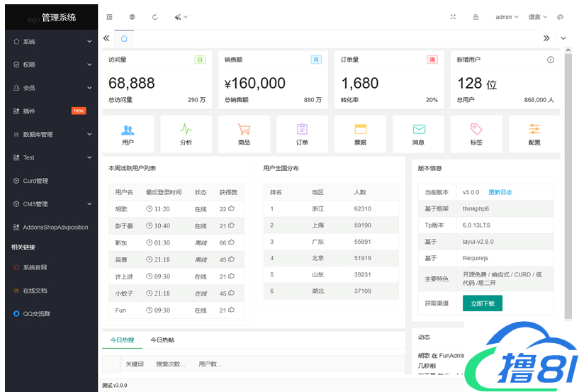Open the 消息 envelope shortcut
The width and height of the screenshot is (579, 392).
click(418, 134)
